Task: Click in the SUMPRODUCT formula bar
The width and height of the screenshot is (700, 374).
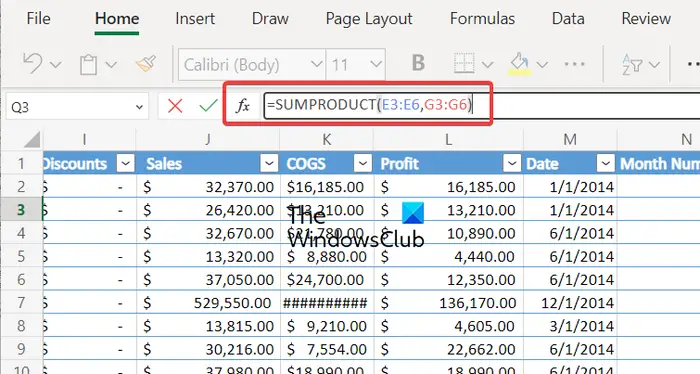Action: coord(482,106)
